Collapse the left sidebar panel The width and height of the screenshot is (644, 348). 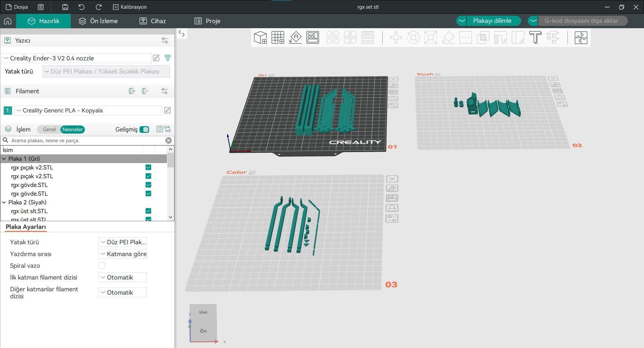point(181,33)
